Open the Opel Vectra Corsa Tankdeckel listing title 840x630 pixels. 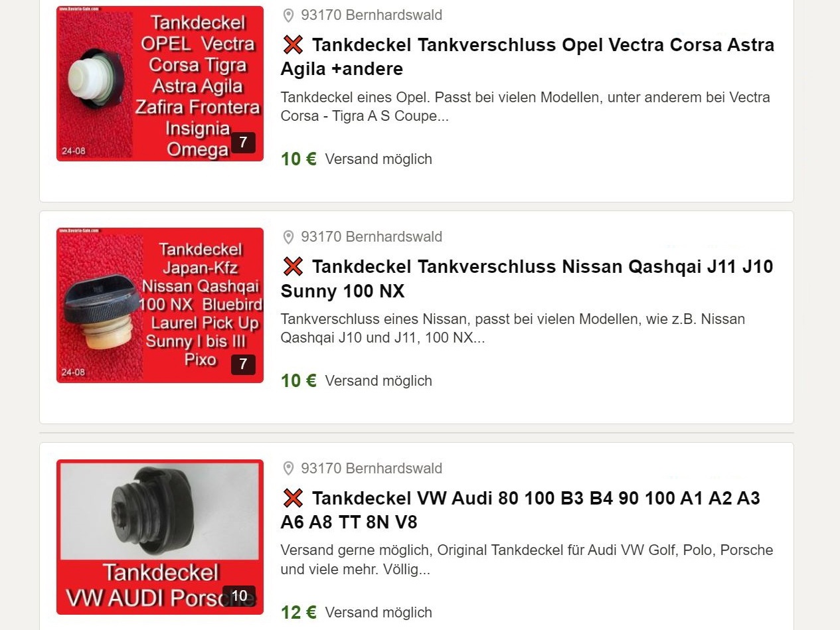[528, 57]
